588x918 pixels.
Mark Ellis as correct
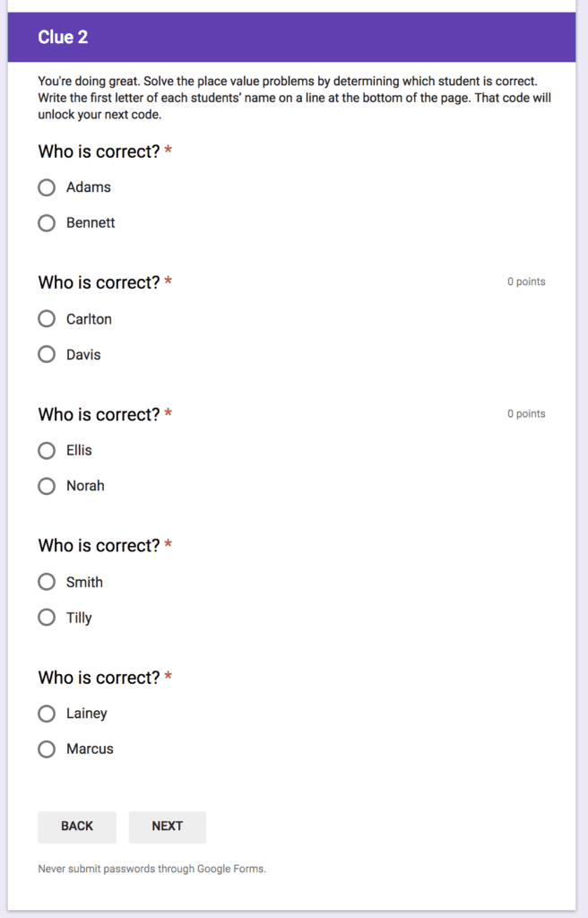point(47,450)
